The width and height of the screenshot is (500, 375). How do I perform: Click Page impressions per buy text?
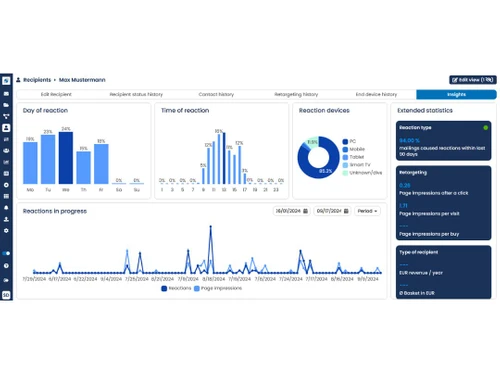point(429,234)
